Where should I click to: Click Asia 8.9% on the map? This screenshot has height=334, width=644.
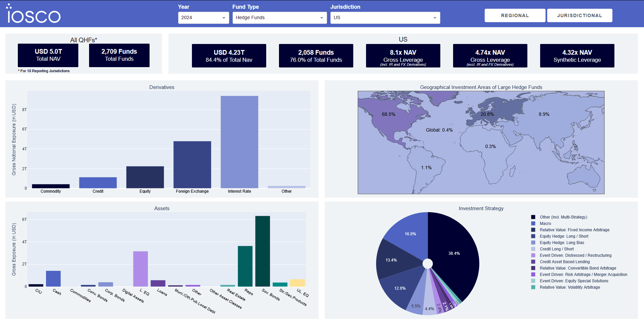pyautogui.click(x=544, y=114)
